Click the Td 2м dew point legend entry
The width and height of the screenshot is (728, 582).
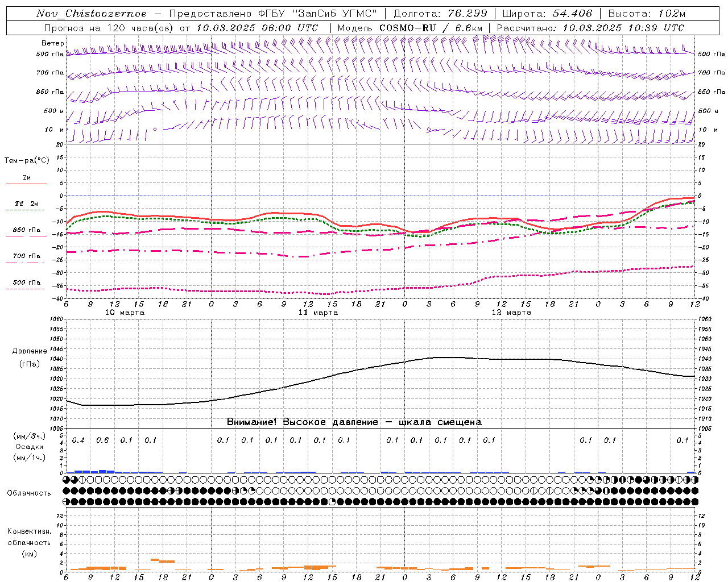pos(27,203)
